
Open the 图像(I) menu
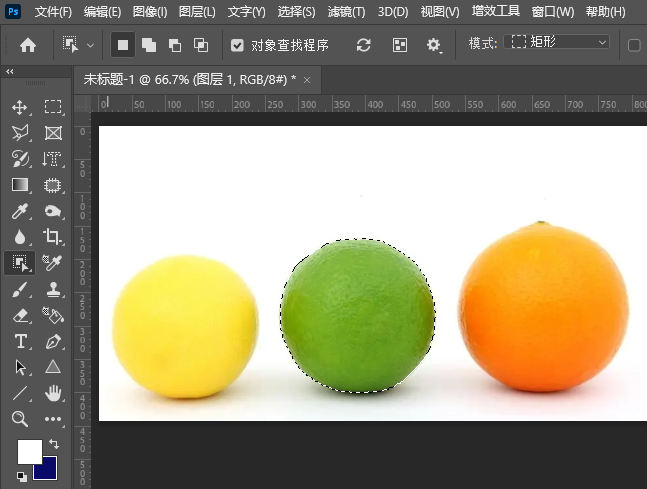click(x=150, y=12)
